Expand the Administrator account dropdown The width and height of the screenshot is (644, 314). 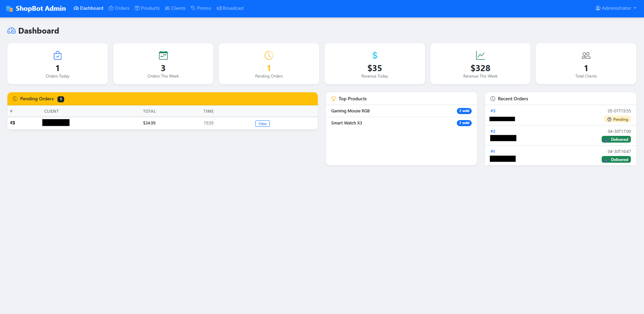pos(616,8)
